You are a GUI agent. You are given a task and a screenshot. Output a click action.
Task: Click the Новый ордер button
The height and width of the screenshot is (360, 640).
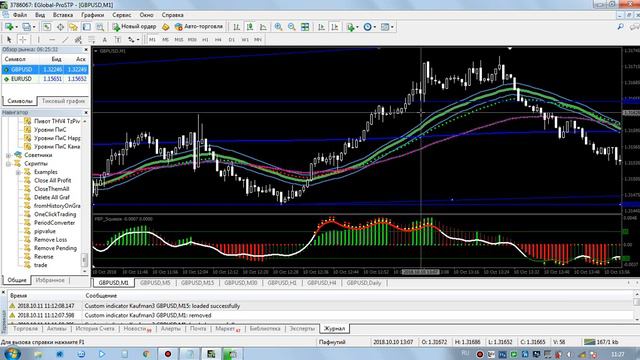134,27
